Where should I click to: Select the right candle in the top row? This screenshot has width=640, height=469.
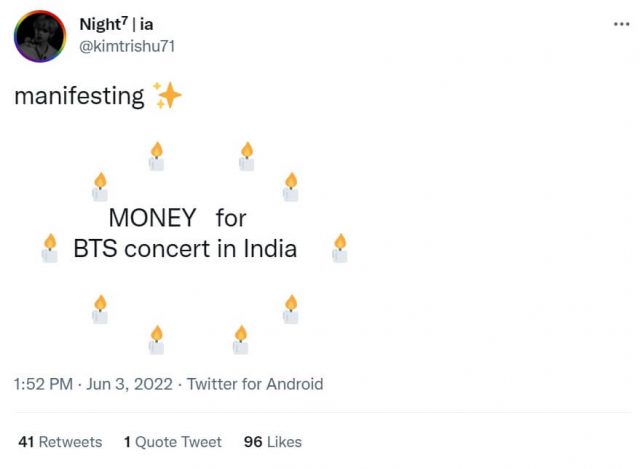[246, 156]
